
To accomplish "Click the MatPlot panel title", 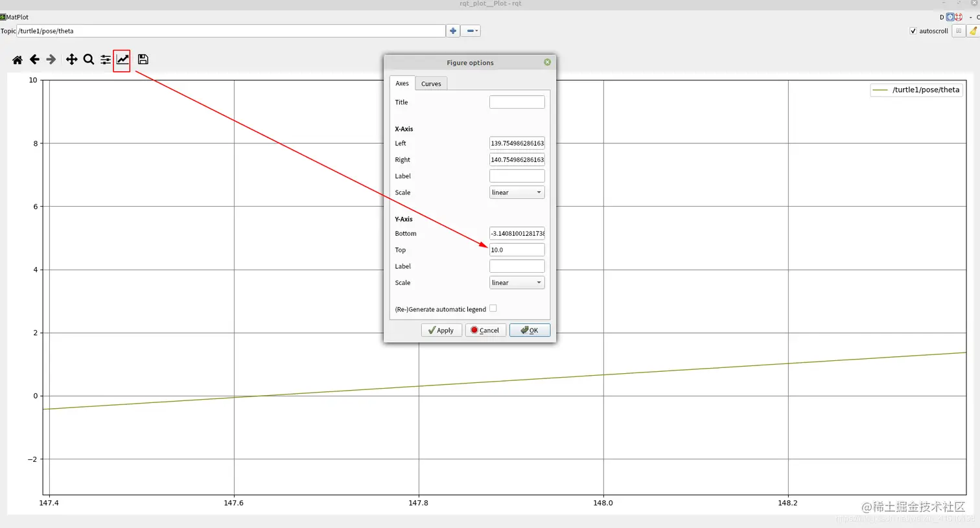I will pyautogui.click(x=17, y=17).
